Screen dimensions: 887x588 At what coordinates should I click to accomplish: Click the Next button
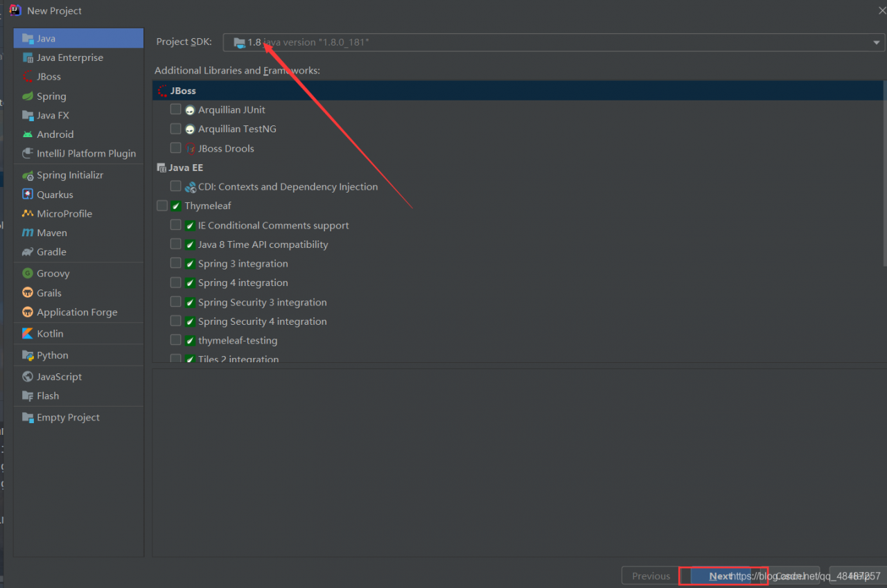[x=721, y=576]
